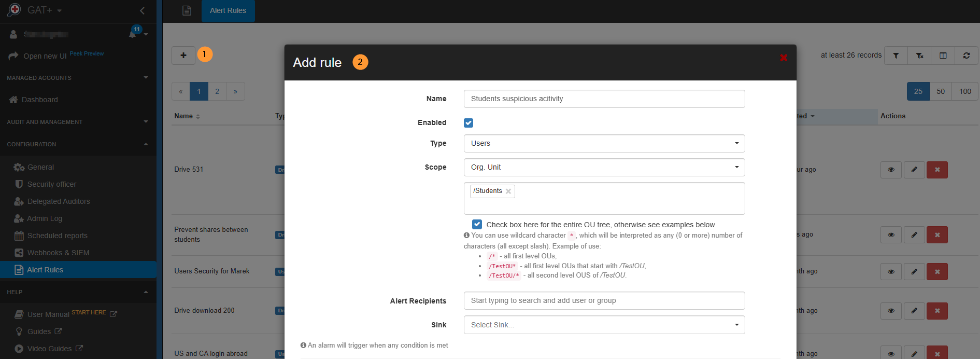The height and width of the screenshot is (359, 980).
Task: View the Drive download 200 rule
Action: coord(891,311)
